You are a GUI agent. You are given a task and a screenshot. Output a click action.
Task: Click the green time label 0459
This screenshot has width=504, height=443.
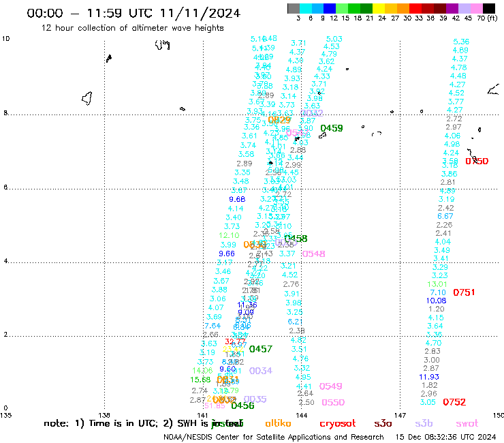(332, 128)
